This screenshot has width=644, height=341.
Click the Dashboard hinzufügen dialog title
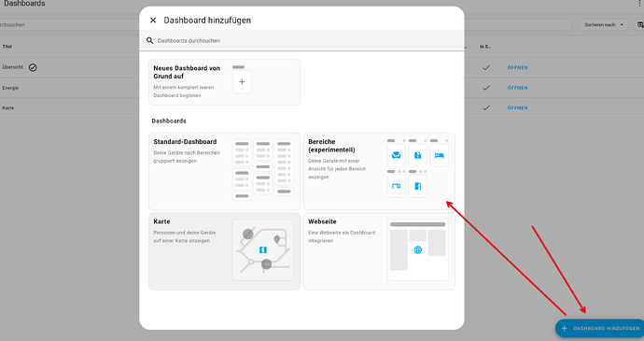click(x=207, y=21)
